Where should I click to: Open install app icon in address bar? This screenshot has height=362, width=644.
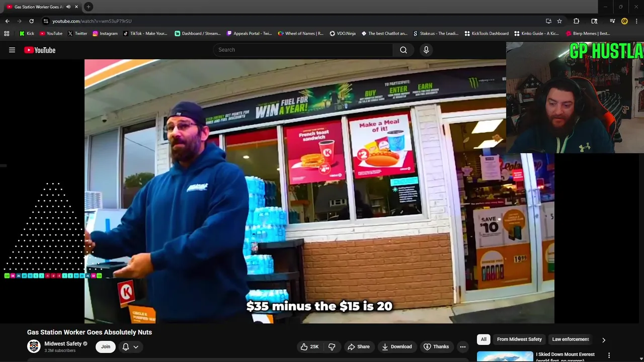(548, 21)
